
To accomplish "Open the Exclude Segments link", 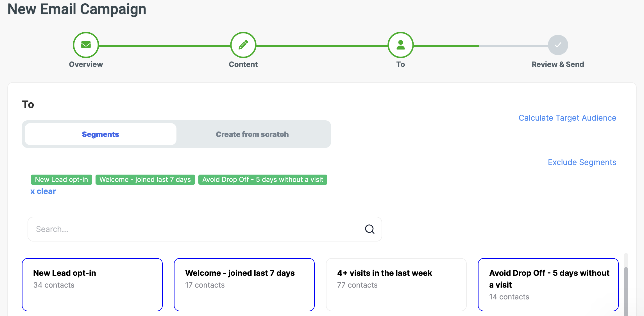I will pyautogui.click(x=582, y=162).
